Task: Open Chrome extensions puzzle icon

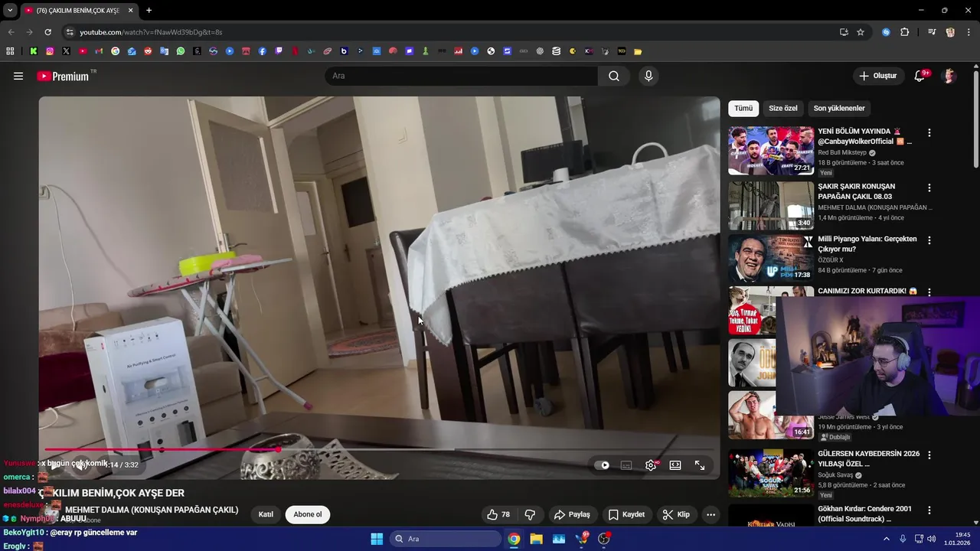Action: click(904, 32)
